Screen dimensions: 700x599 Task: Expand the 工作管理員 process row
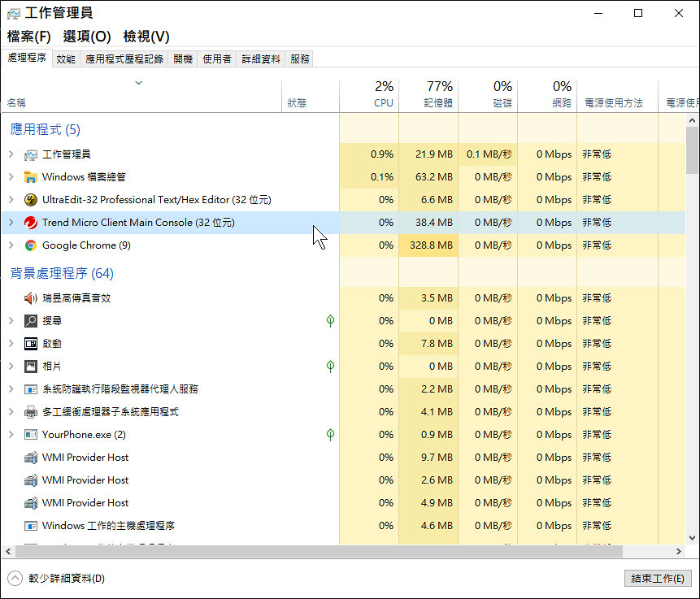[11, 154]
